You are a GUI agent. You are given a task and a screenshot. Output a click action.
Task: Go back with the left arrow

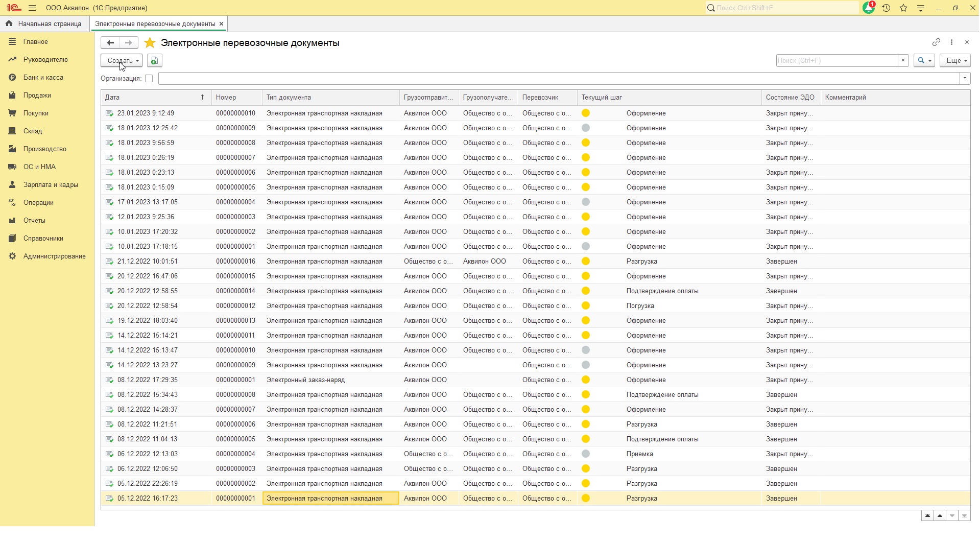point(110,43)
